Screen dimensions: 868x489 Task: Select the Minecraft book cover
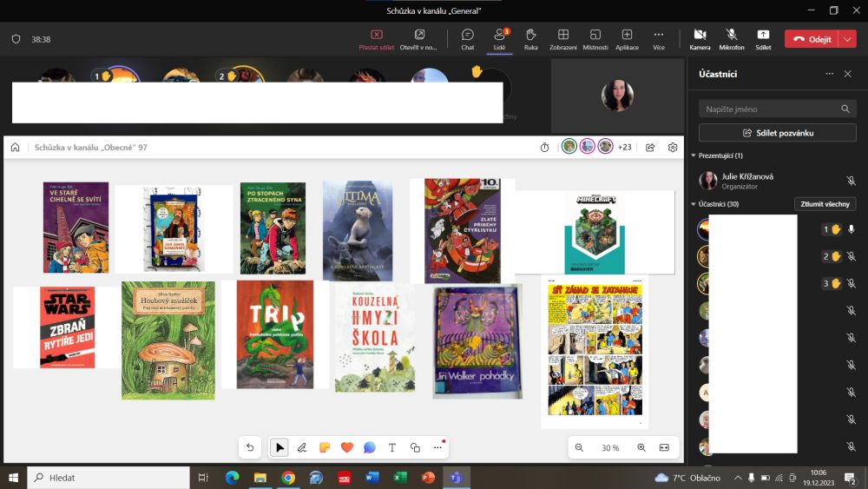(x=595, y=233)
